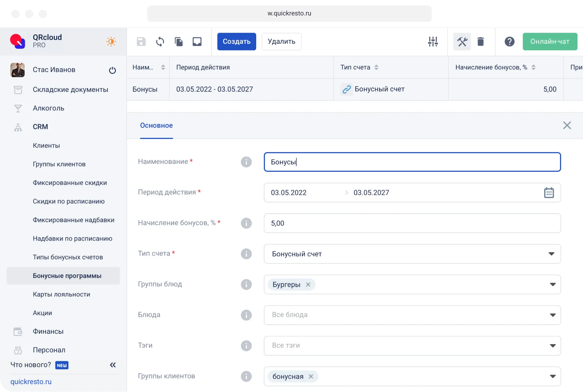583x392 pixels.
Task: Click the copy documents icon
Action: coord(178,41)
